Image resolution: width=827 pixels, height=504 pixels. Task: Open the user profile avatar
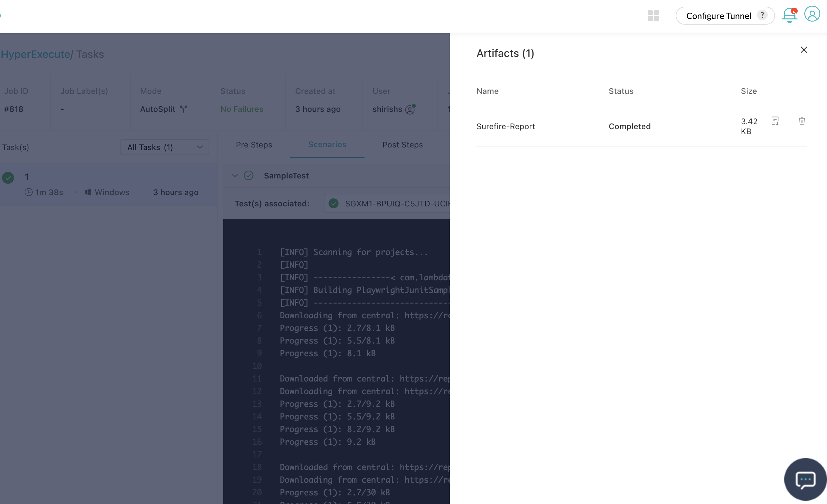click(812, 14)
